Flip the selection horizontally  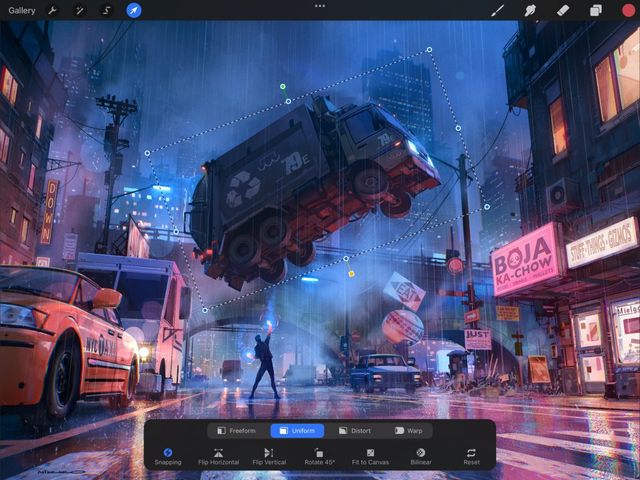[x=218, y=457]
